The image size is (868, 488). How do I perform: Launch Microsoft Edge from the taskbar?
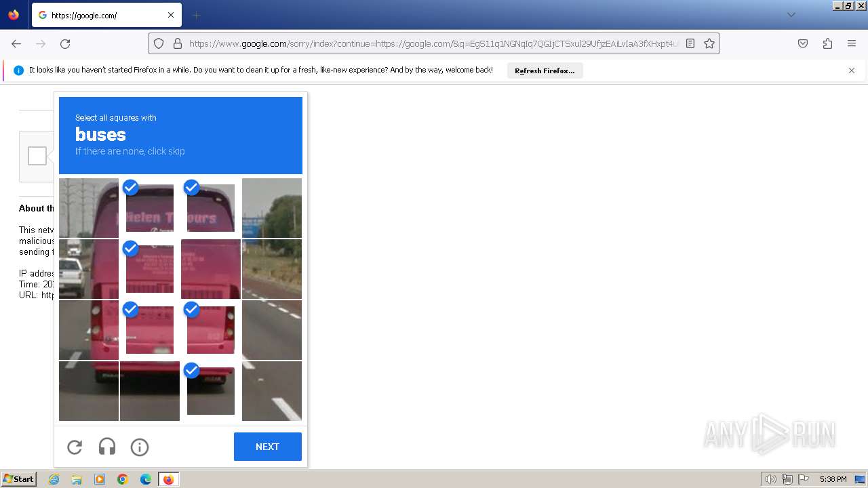point(146,479)
